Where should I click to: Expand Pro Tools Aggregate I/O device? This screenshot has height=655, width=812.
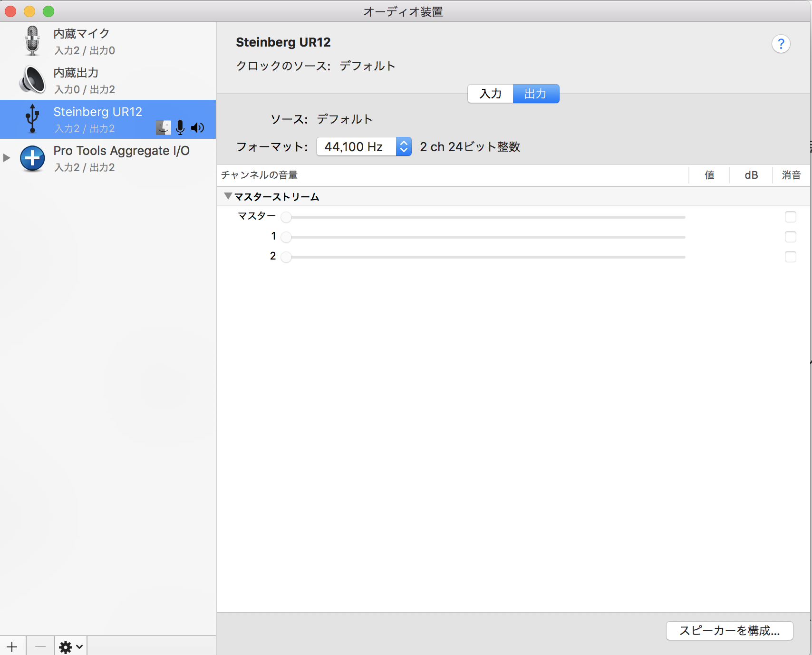click(x=7, y=158)
